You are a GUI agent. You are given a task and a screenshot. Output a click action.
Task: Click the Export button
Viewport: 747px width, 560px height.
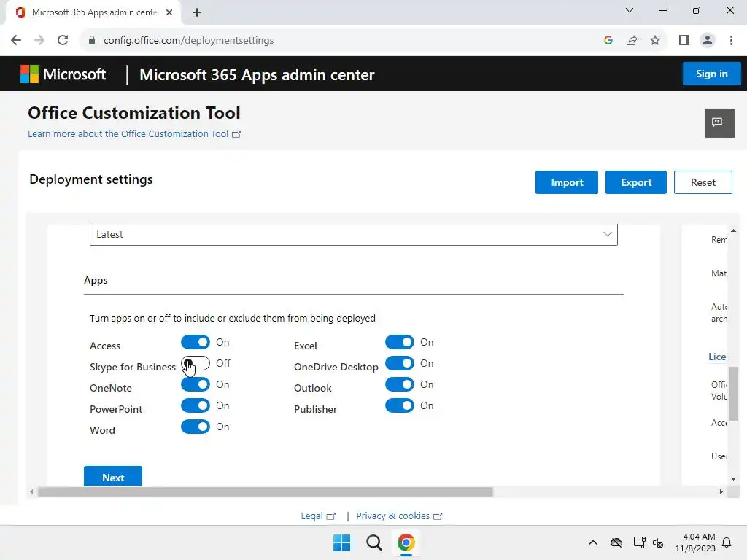click(636, 182)
